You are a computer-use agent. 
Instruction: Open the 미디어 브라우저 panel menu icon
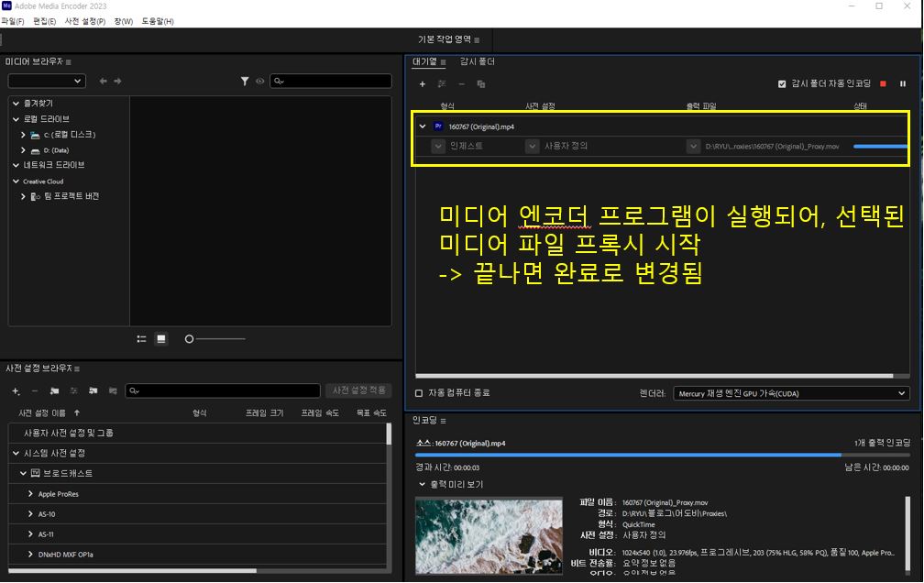[69, 62]
